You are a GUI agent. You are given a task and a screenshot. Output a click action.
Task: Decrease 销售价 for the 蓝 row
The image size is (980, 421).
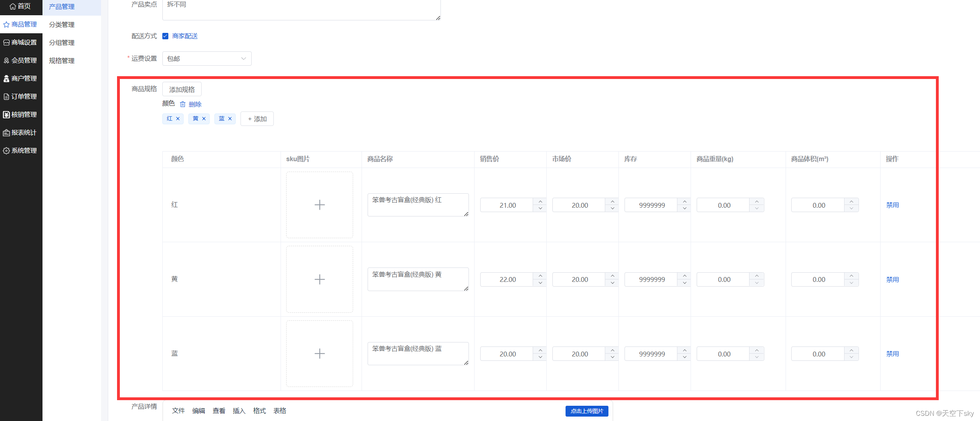click(540, 357)
